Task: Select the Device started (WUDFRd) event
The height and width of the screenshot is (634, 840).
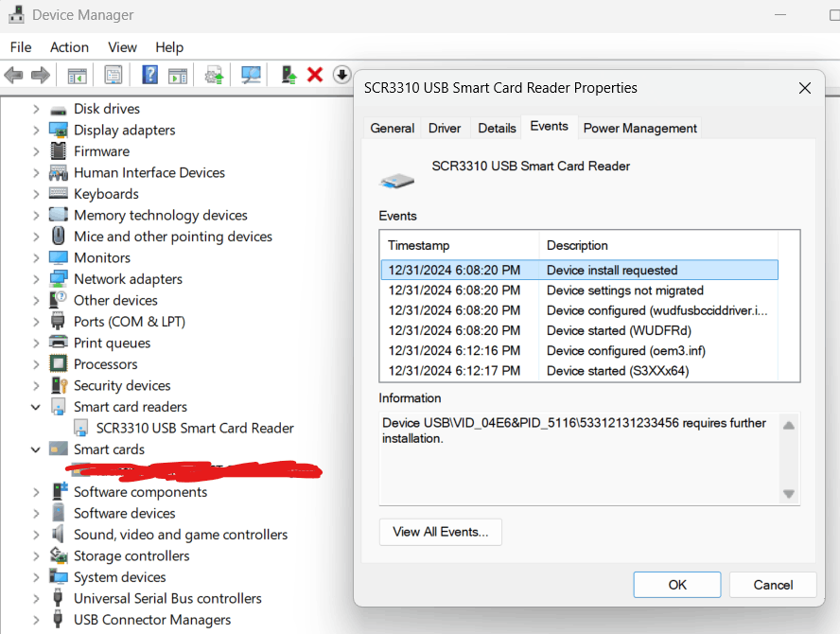Action: [580, 330]
